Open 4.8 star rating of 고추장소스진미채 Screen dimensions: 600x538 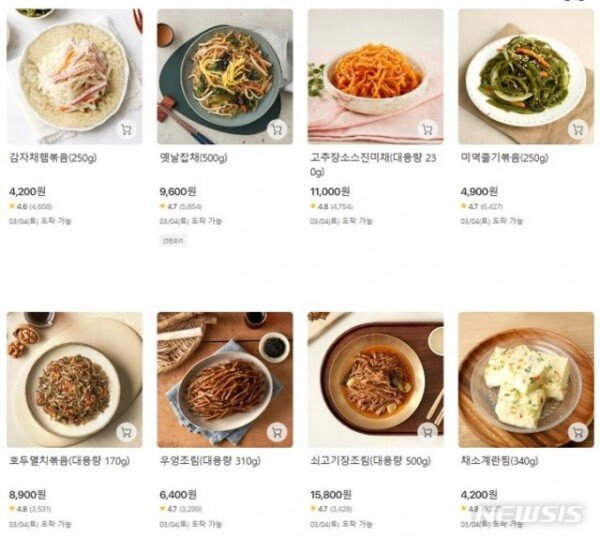331,207
